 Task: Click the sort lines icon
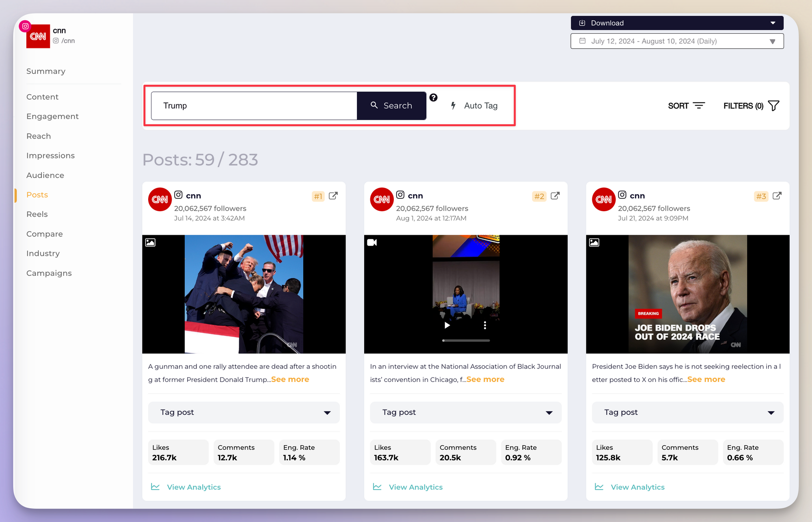click(699, 106)
